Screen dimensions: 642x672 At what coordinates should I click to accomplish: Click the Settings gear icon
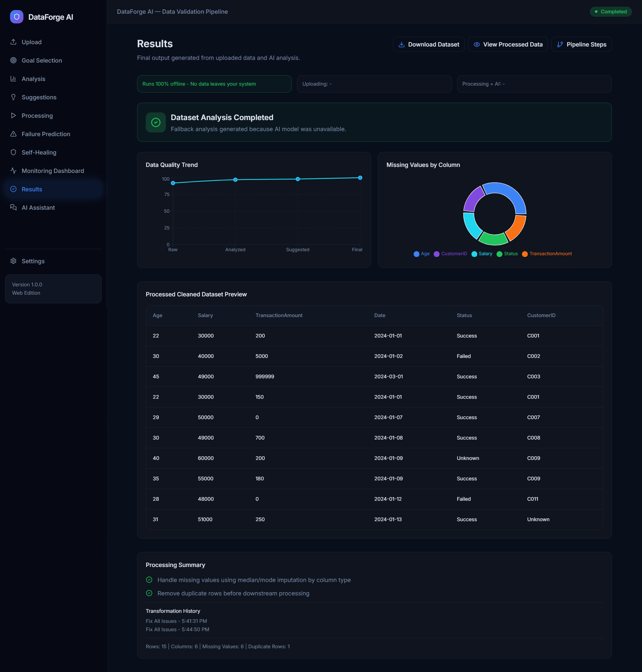[x=13, y=261]
